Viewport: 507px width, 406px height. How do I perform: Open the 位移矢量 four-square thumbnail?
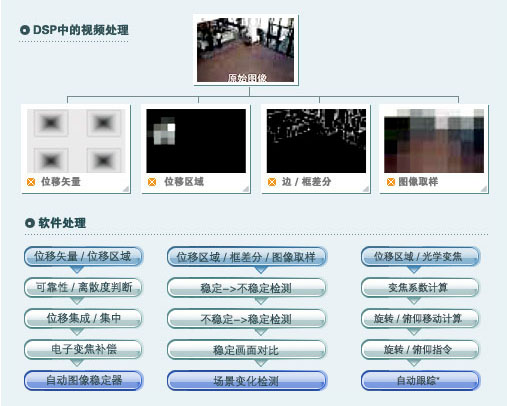click(x=76, y=141)
